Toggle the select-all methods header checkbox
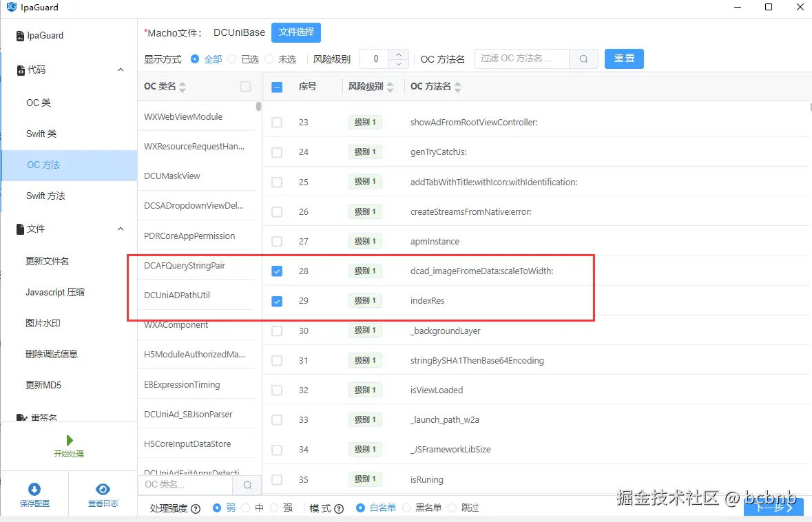Screen dimensions: 812x522 click(x=277, y=87)
